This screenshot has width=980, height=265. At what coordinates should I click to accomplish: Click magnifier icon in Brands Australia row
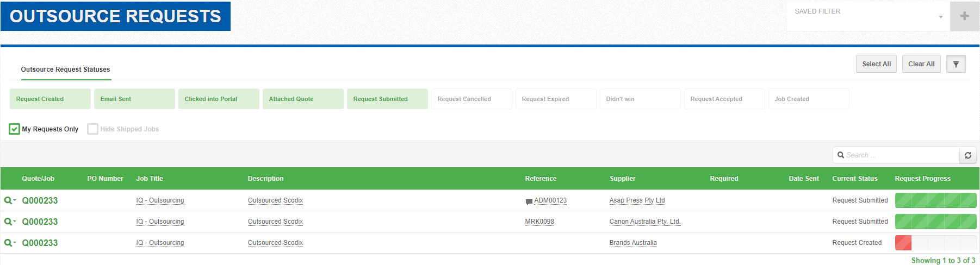pos(10,243)
